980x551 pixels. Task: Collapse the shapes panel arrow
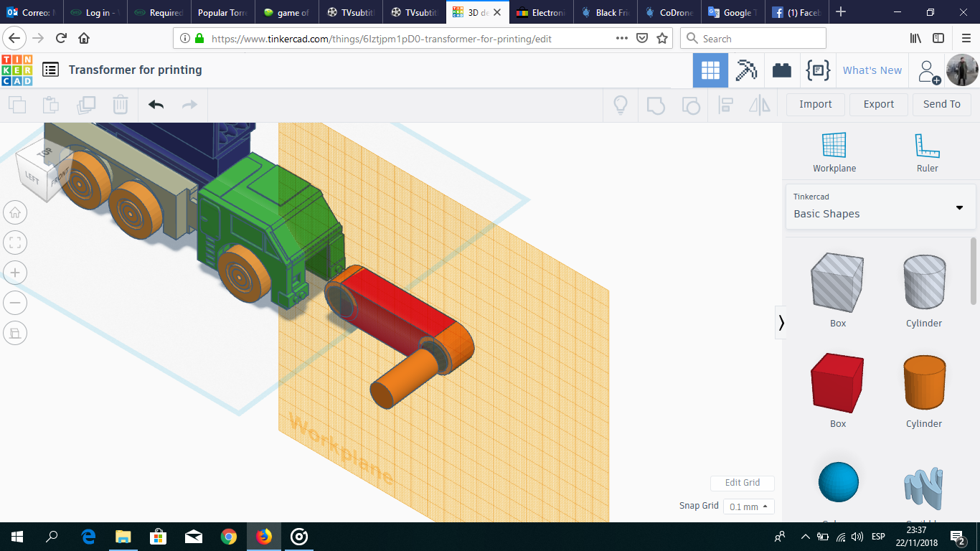click(781, 323)
